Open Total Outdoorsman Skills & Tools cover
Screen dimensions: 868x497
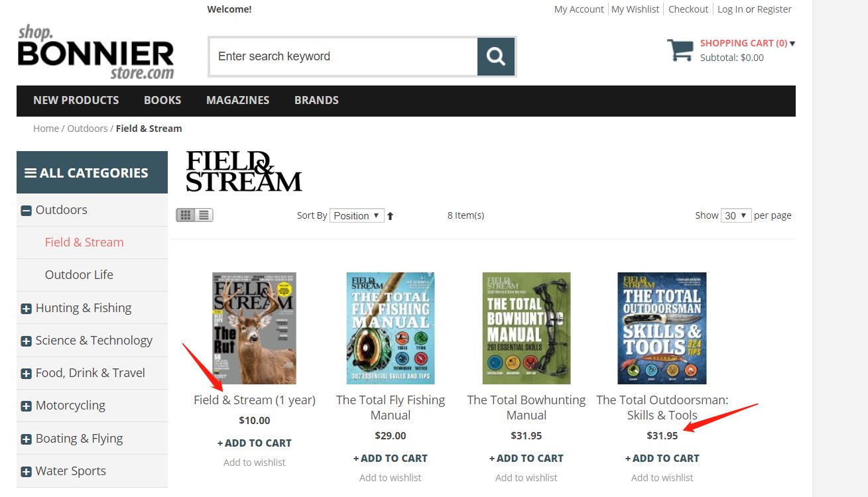click(x=662, y=328)
